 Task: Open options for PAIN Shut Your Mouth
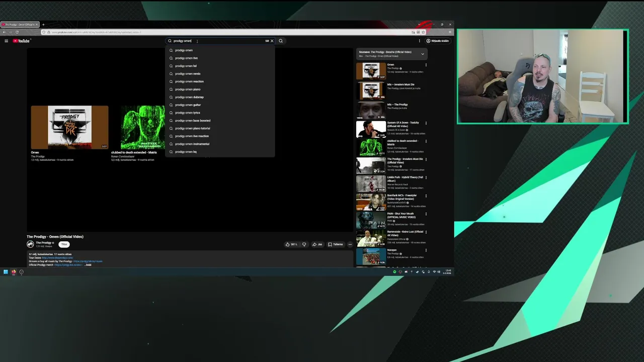426,214
